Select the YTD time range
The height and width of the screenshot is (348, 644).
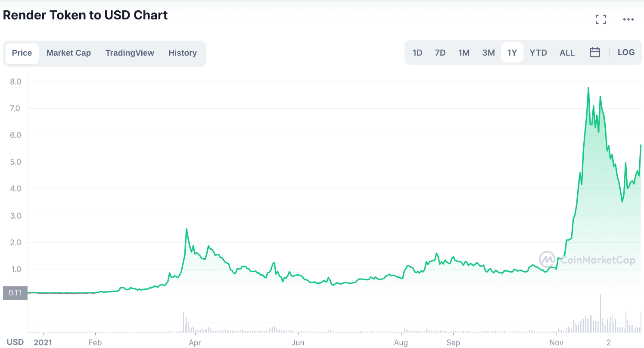click(538, 53)
